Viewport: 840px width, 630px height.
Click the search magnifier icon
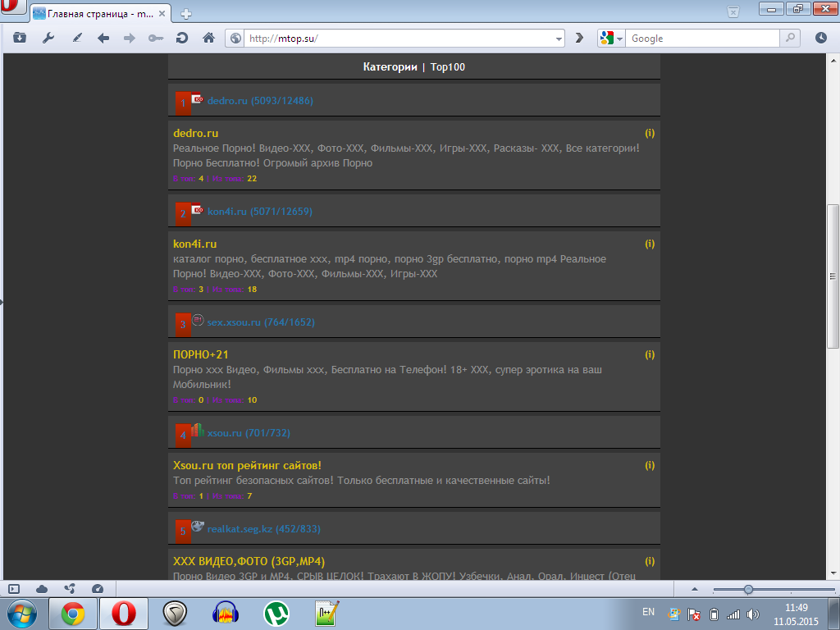point(790,38)
